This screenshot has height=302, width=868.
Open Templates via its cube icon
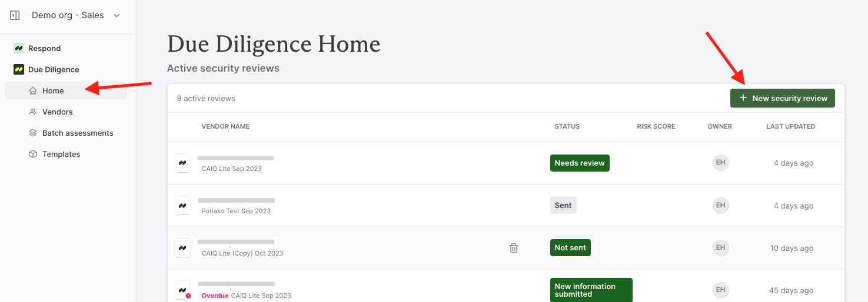33,154
